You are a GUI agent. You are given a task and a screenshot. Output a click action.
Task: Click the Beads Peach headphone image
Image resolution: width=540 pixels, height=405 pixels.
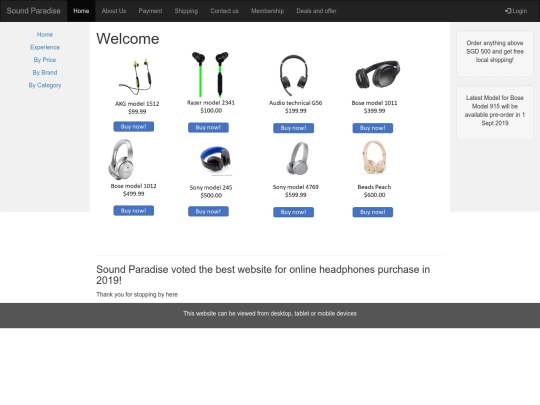click(x=374, y=157)
